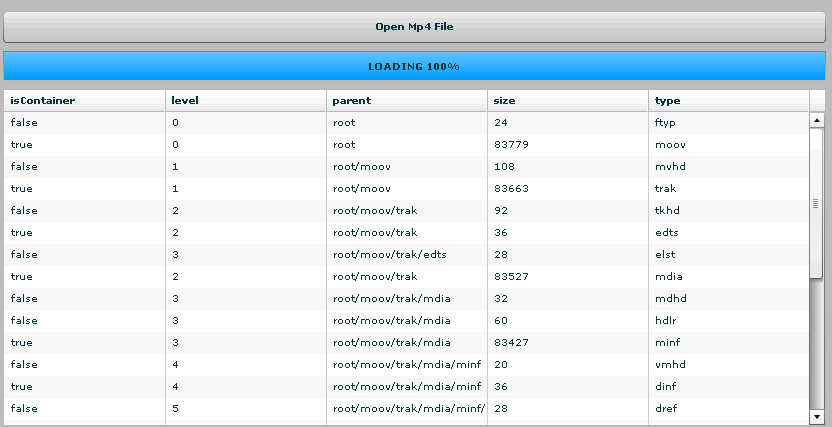This screenshot has width=832, height=427.
Task: Click the Open Mp4 File button
Action: tap(413, 27)
